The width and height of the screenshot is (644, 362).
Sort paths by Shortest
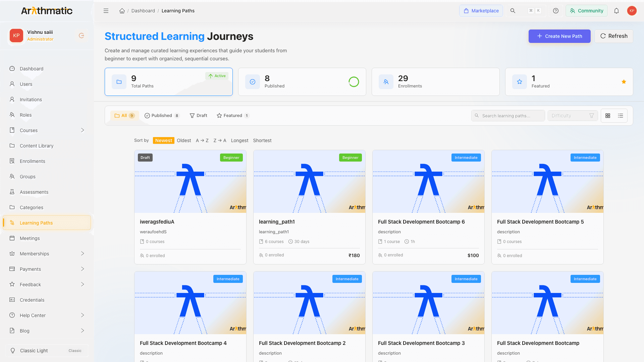pos(262,140)
